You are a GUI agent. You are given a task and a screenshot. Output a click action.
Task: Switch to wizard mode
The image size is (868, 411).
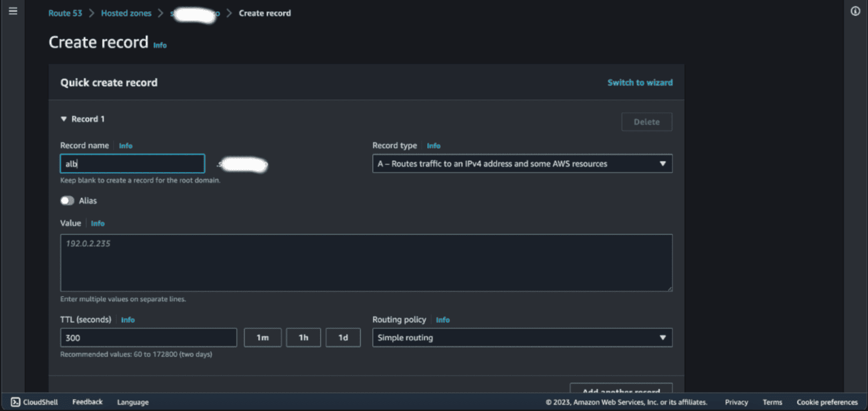[640, 82]
